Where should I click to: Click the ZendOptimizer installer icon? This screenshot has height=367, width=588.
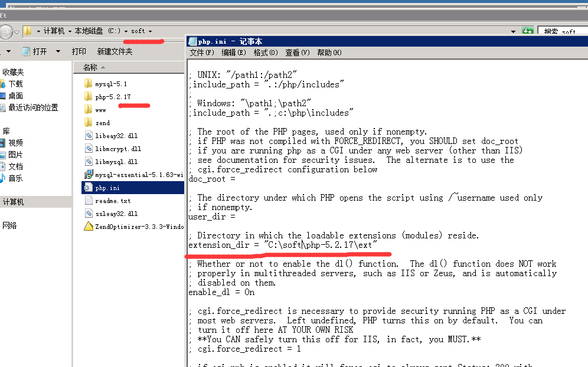point(89,227)
